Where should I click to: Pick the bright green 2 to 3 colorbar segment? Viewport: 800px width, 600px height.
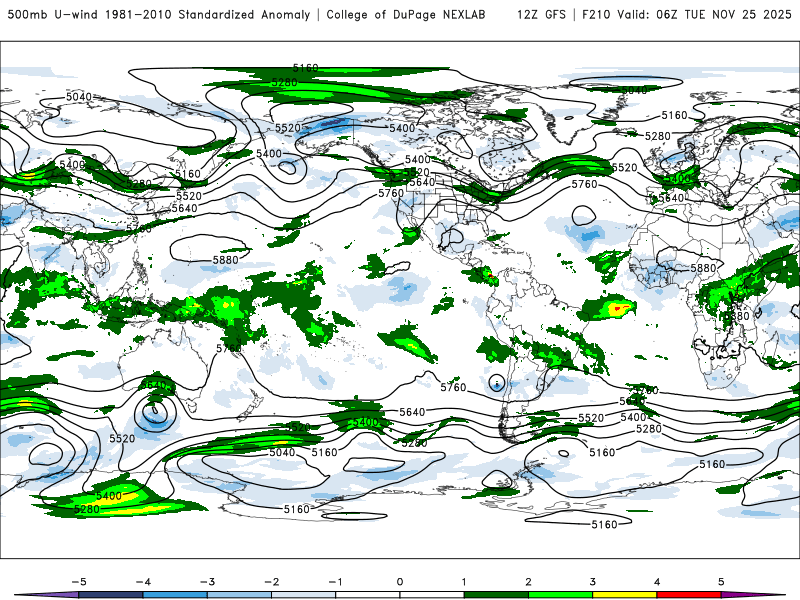pyautogui.click(x=561, y=595)
